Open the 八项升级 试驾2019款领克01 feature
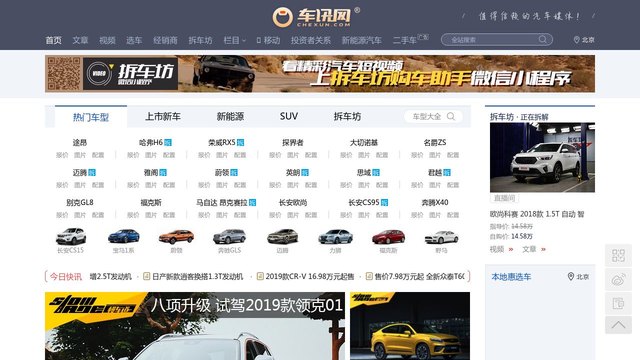640x360 pixels. point(195,326)
